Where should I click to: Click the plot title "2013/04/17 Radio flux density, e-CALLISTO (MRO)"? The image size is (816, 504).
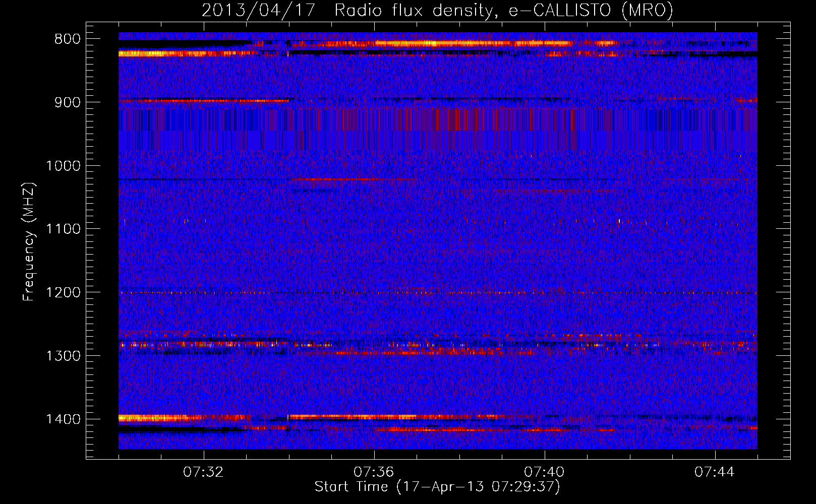[x=437, y=10]
